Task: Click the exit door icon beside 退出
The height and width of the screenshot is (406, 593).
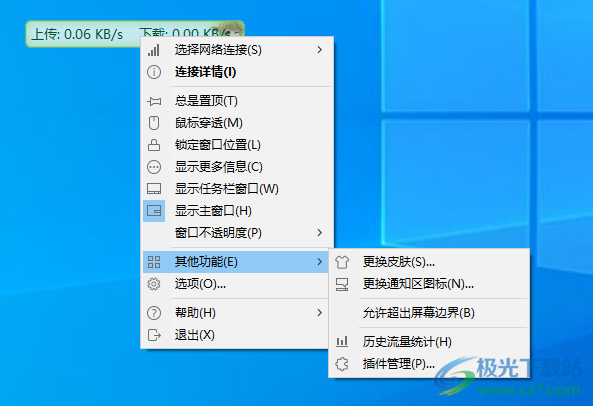Action: click(x=154, y=335)
